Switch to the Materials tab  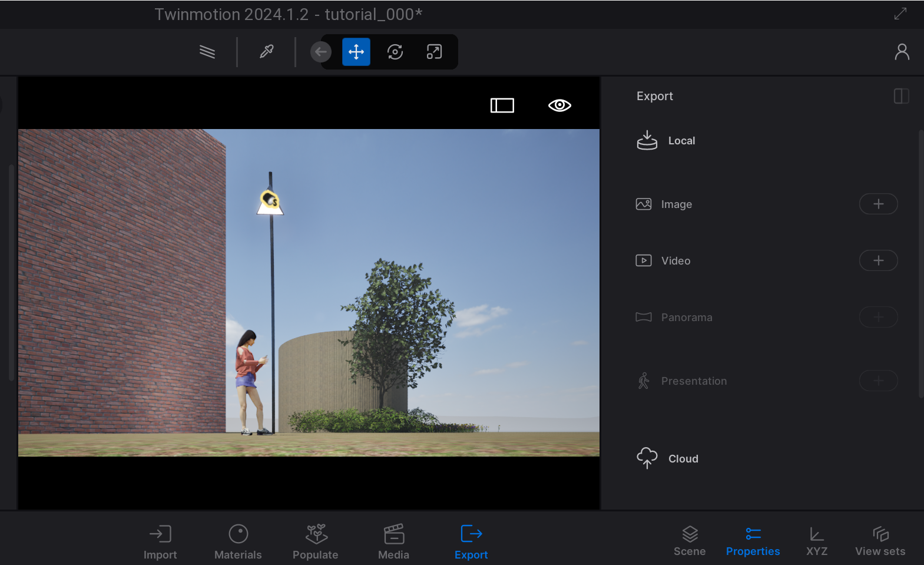[x=238, y=542]
